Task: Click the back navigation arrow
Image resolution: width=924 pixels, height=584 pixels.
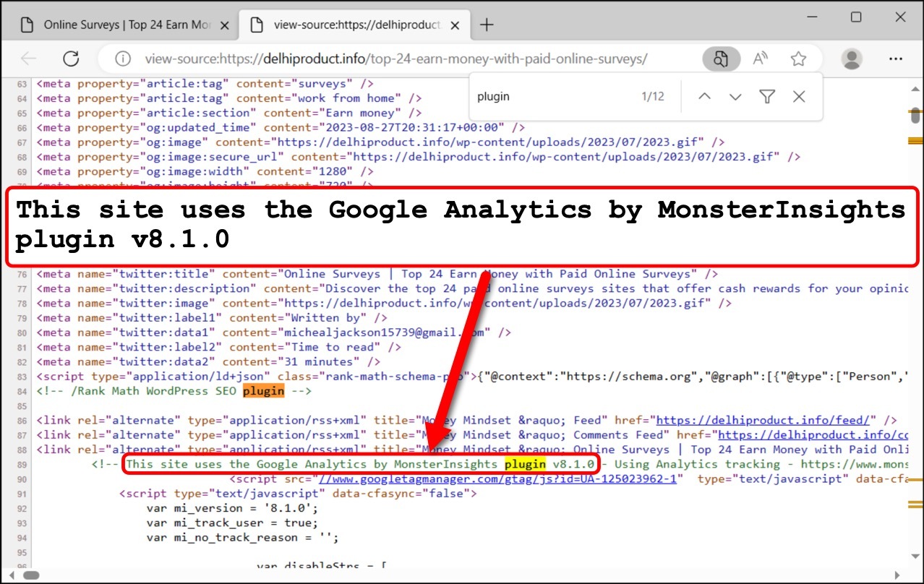Action: click(29, 59)
